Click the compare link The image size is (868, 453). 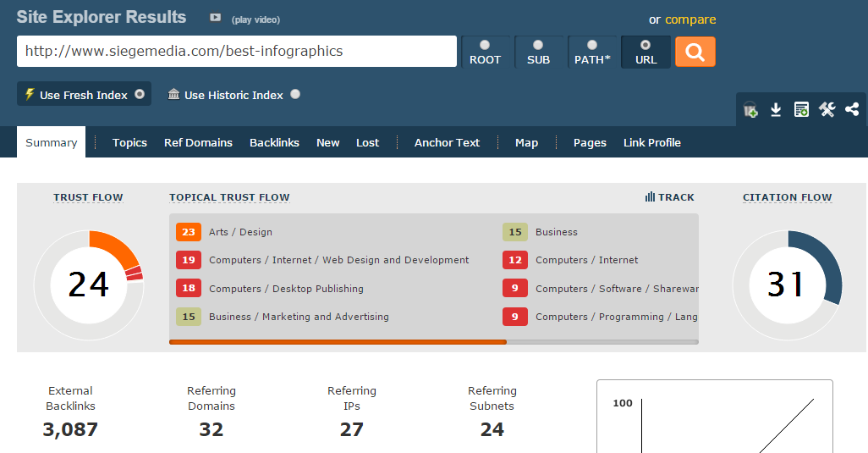[x=690, y=19]
